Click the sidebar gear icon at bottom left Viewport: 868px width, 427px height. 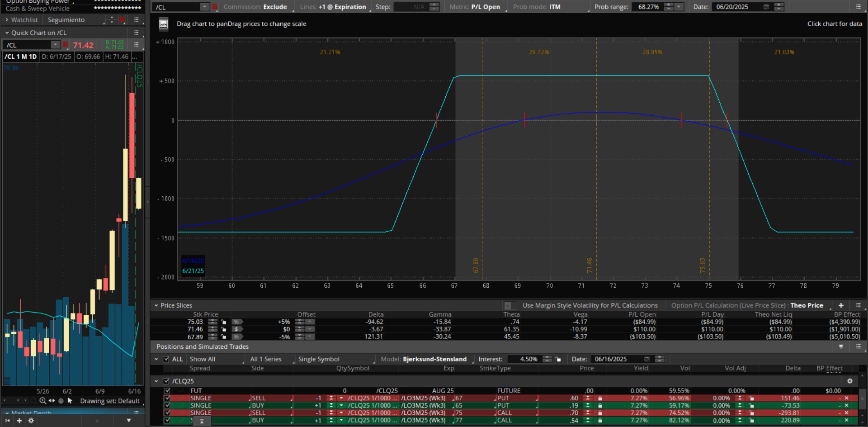pyautogui.click(x=31, y=421)
